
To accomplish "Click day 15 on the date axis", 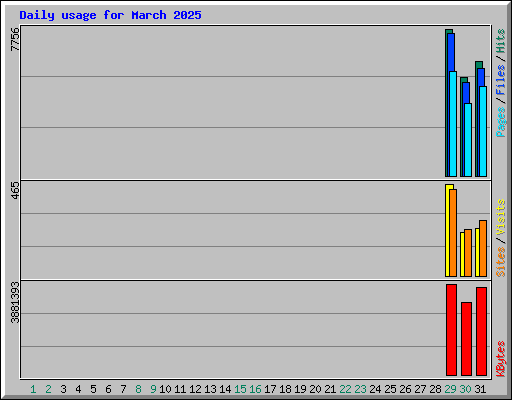I will 240,389.
